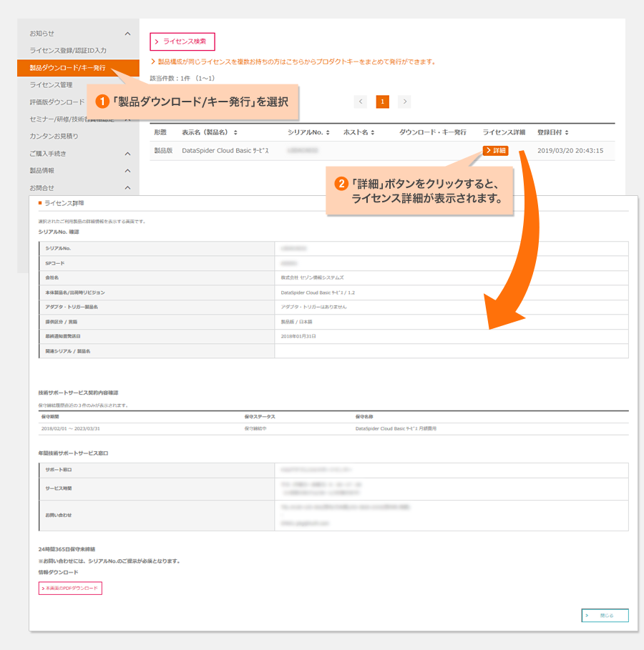
Task: Sort by シリアルNo. column arrows
Action: tap(328, 133)
